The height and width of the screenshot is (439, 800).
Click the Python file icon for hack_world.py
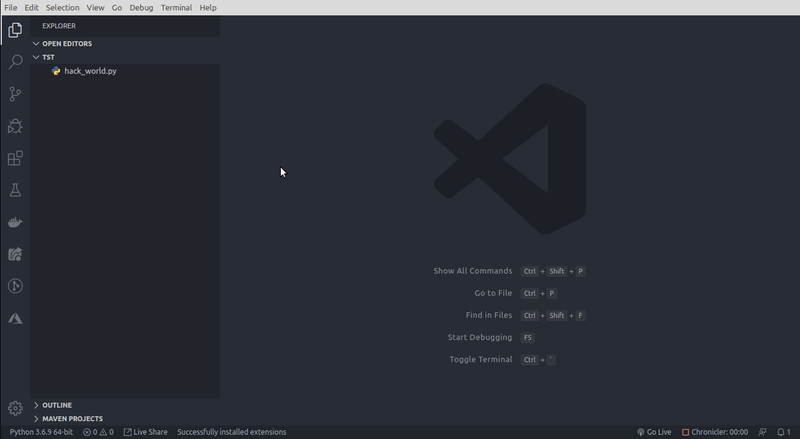(x=56, y=71)
